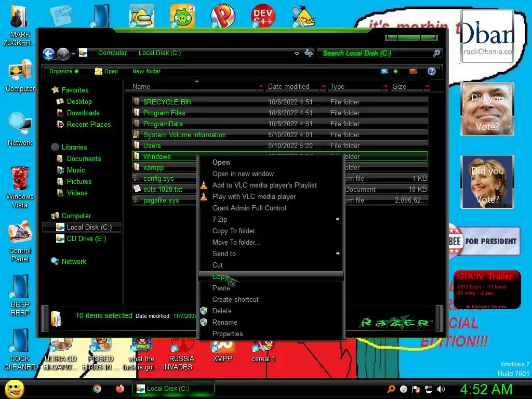Click the search magnifier icon
This screenshot has width=532, height=399.
pyautogui.click(x=436, y=53)
